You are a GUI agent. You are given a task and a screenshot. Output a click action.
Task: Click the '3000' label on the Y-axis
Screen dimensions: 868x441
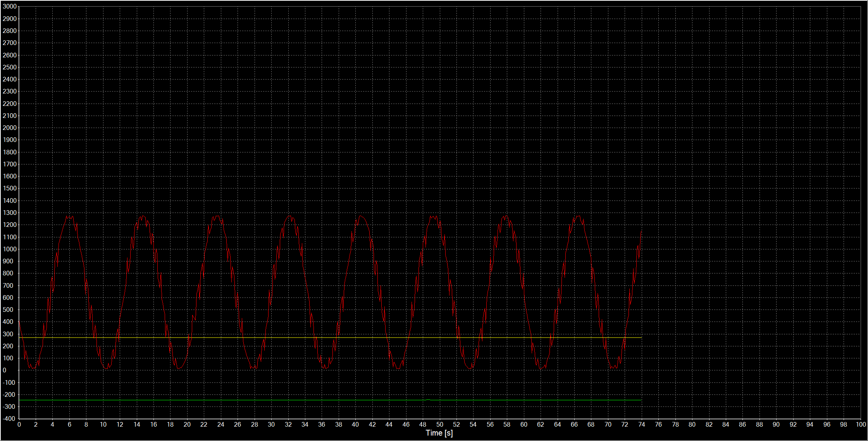coord(10,7)
